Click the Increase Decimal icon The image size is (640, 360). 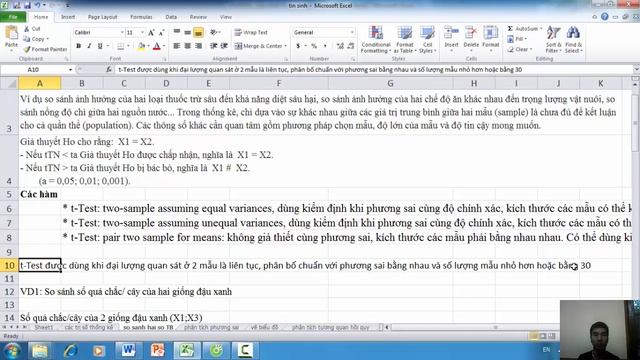tap(340, 46)
